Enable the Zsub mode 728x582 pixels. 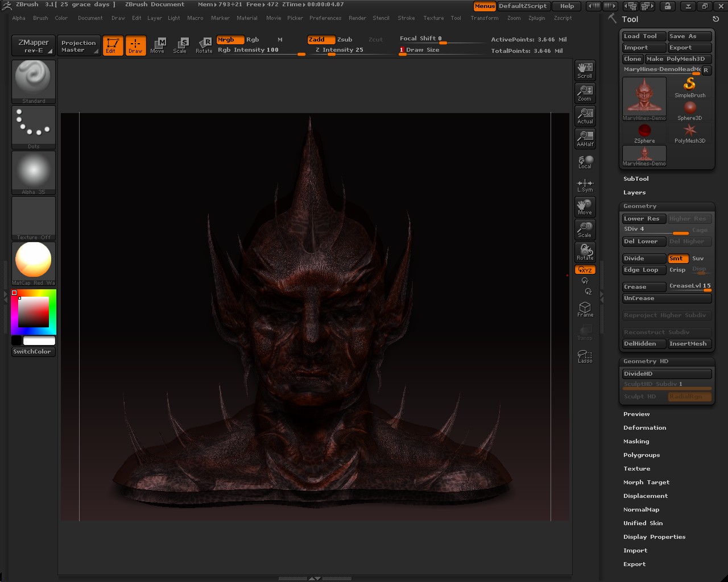point(344,39)
